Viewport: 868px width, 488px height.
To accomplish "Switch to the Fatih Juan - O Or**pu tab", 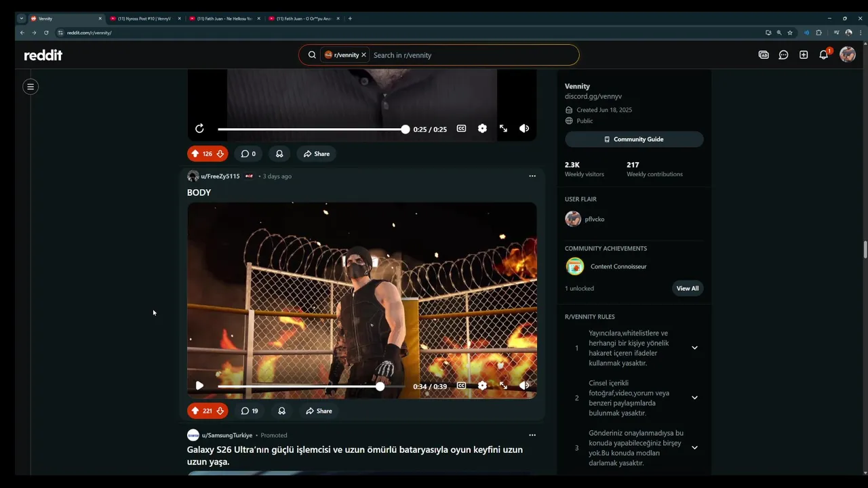I will tap(303, 18).
